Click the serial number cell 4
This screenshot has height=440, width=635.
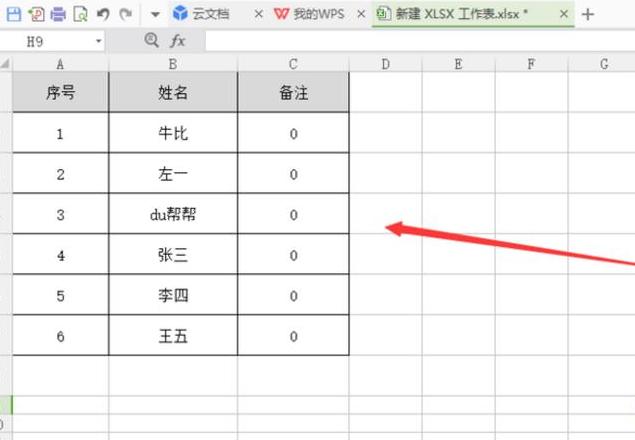coord(60,254)
